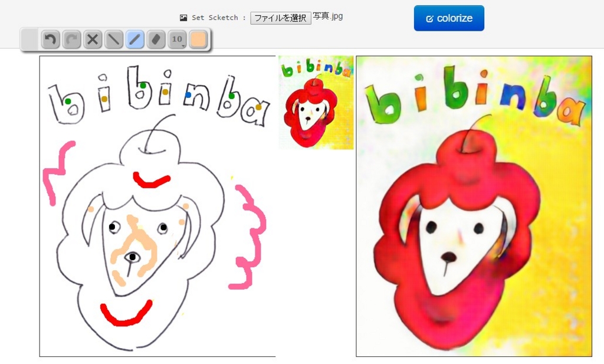Viewport: 604px width, 364px height.
Task: Undo the last sketch stroke
Action: pyautogui.click(x=51, y=40)
